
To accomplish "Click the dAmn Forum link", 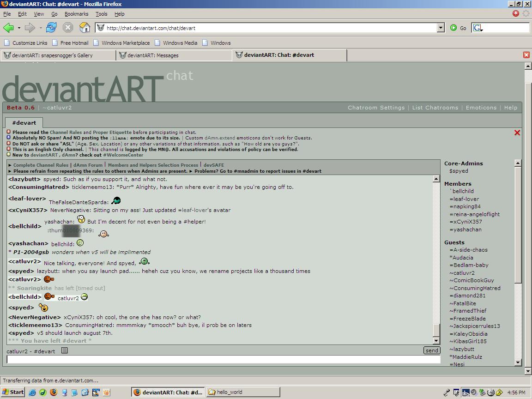I will coord(88,165).
